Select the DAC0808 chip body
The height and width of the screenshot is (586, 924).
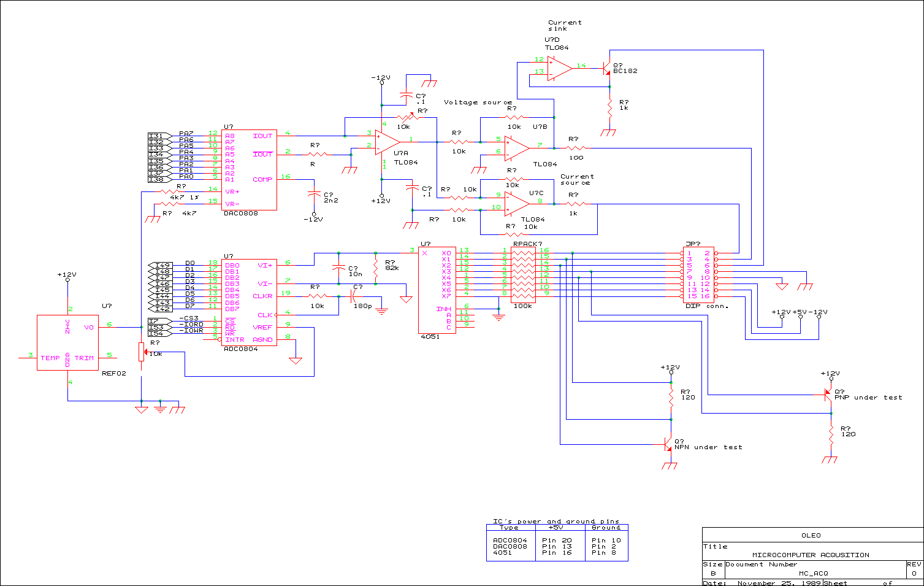(x=250, y=170)
